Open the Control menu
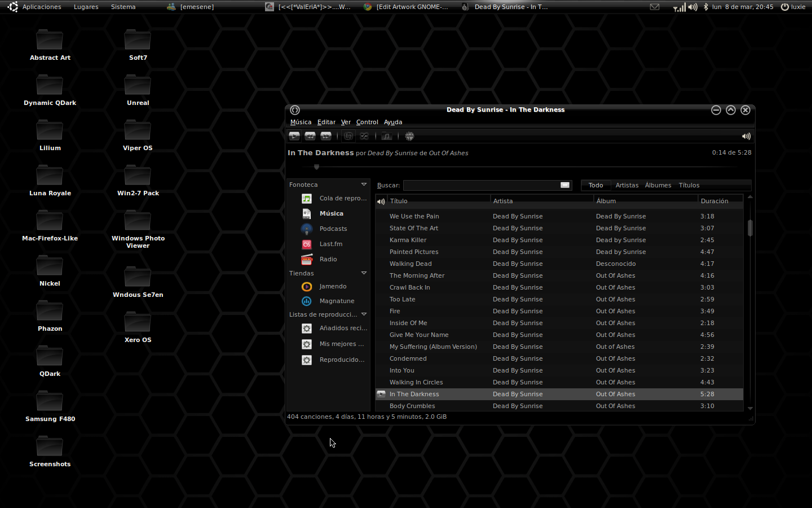Viewport: 812px width, 508px height. click(367, 122)
